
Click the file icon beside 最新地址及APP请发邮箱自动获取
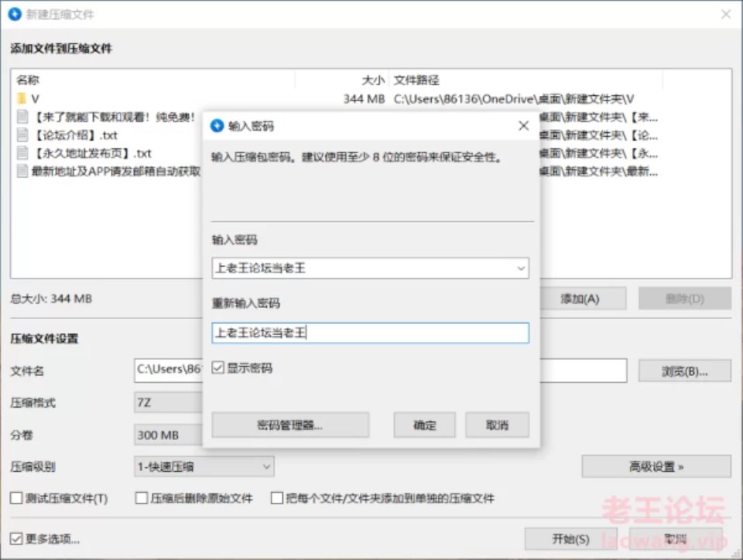[22, 171]
